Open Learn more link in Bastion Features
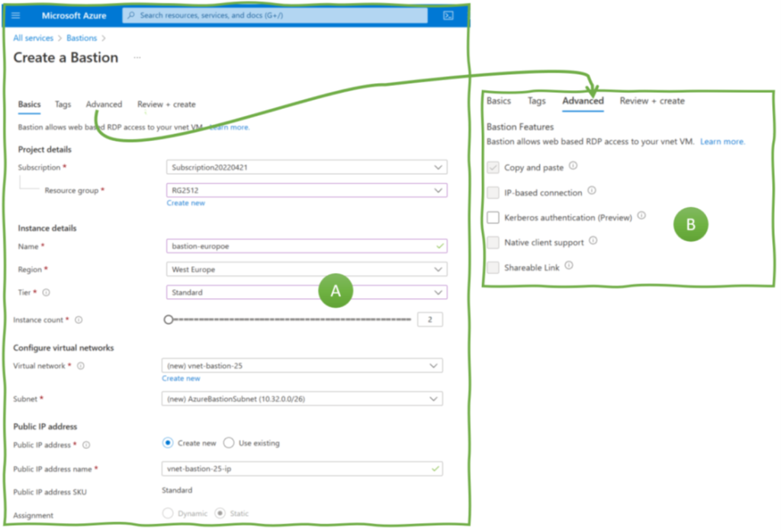781x532 pixels. point(723,142)
